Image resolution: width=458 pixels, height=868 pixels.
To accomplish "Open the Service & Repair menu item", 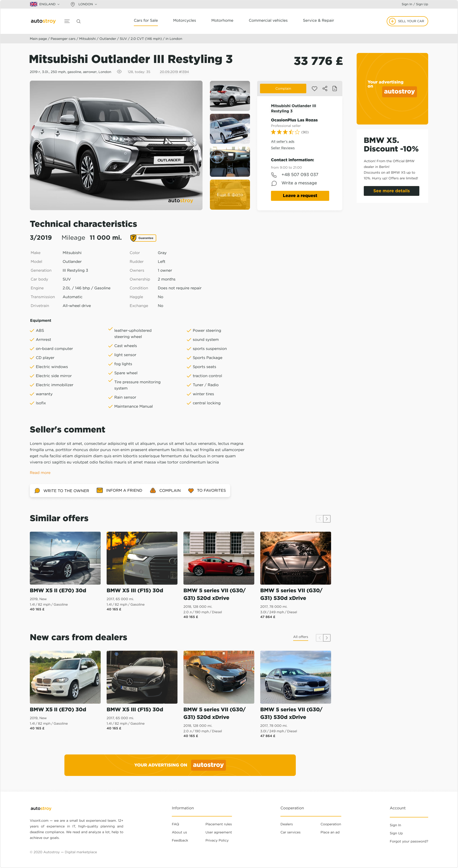I will (318, 21).
